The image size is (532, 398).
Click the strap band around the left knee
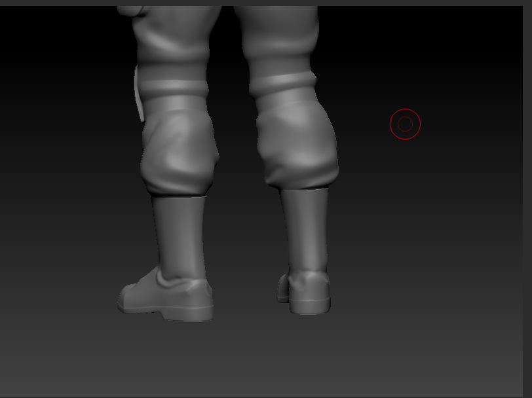(172, 88)
